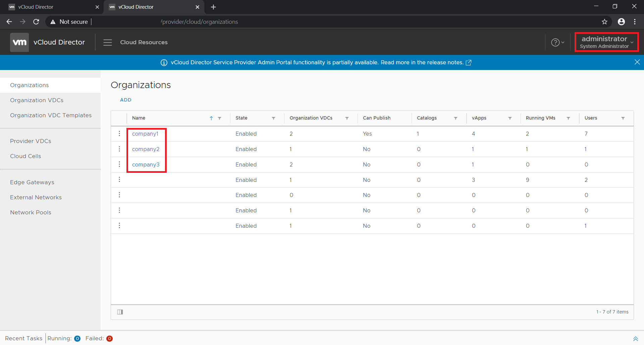Click the info icon in the banner

(x=164, y=63)
